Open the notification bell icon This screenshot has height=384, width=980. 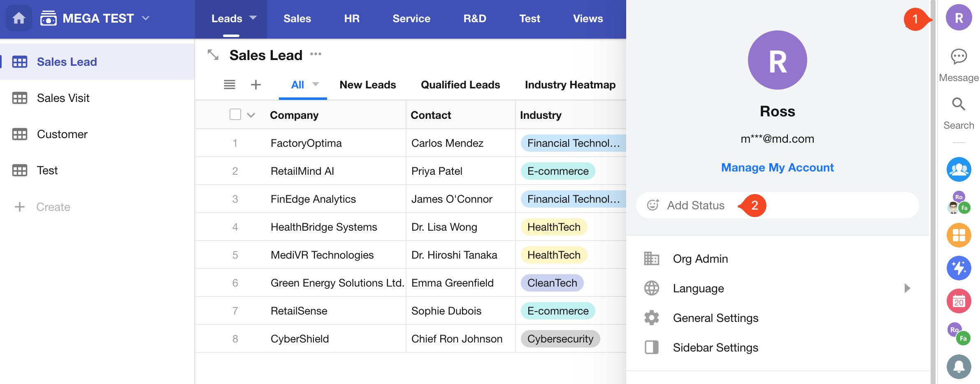coord(959,366)
